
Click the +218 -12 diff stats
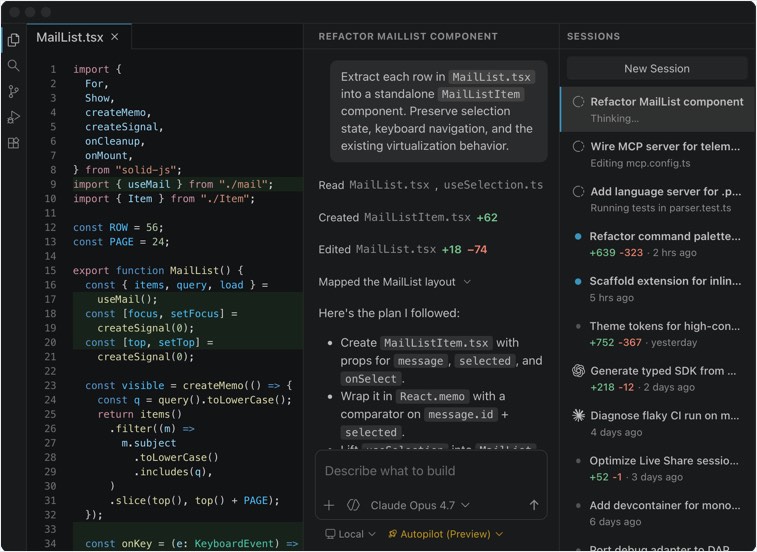[x=612, y=387]
